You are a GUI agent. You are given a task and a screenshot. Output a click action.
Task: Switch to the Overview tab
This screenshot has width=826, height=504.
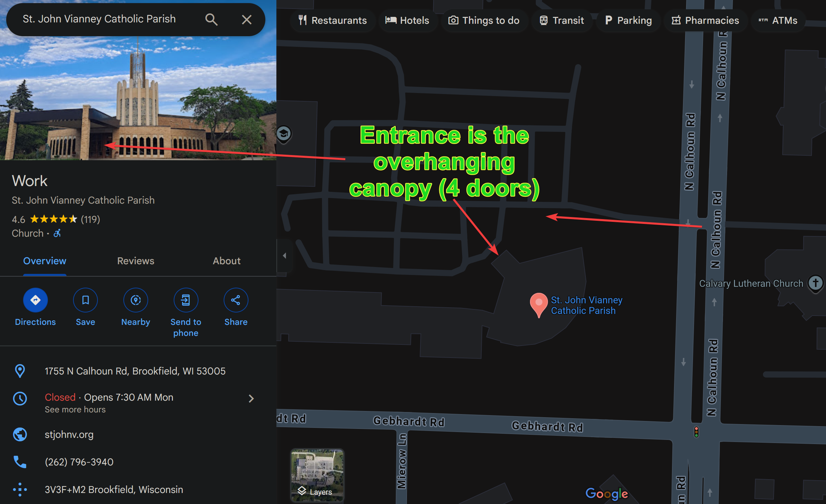pos(44,261)
